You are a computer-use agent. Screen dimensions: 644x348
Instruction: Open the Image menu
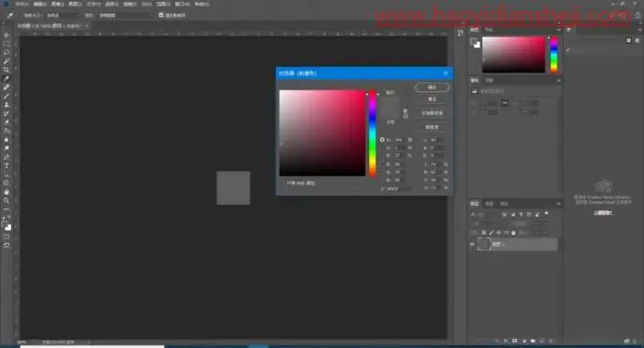(x=58, y=4)
